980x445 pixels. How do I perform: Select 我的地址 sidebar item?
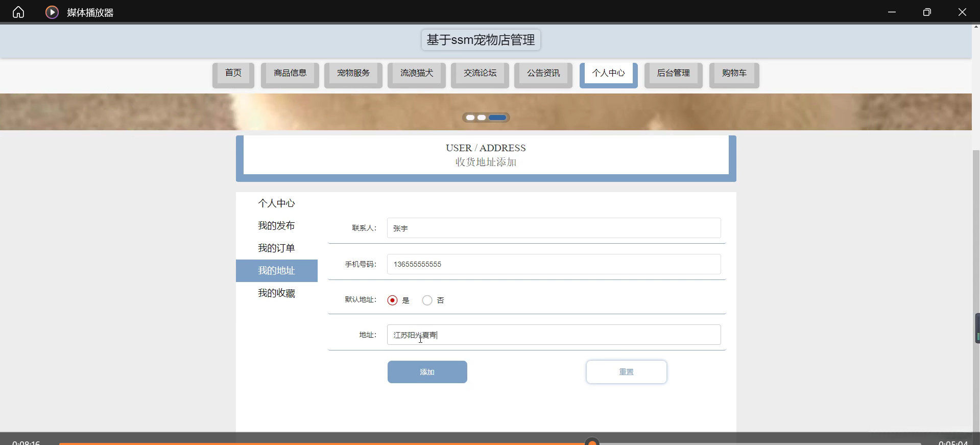point(276,271)
